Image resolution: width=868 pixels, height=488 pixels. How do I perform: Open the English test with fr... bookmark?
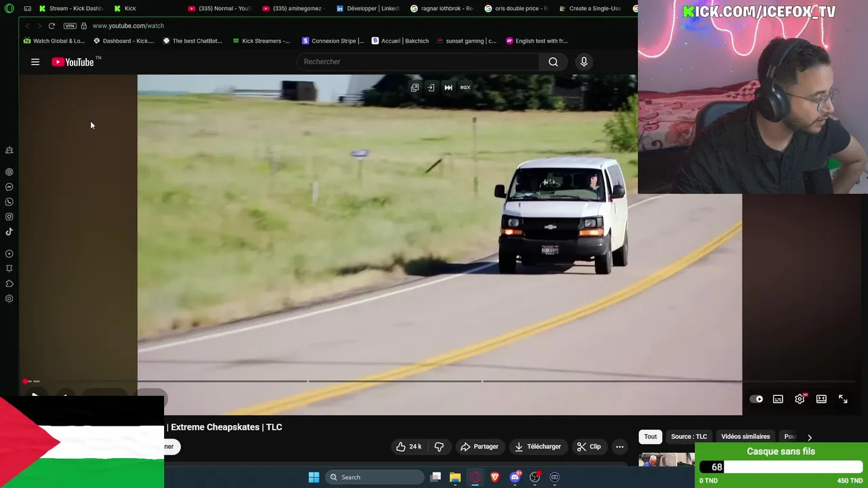click(x=537, y=41)
